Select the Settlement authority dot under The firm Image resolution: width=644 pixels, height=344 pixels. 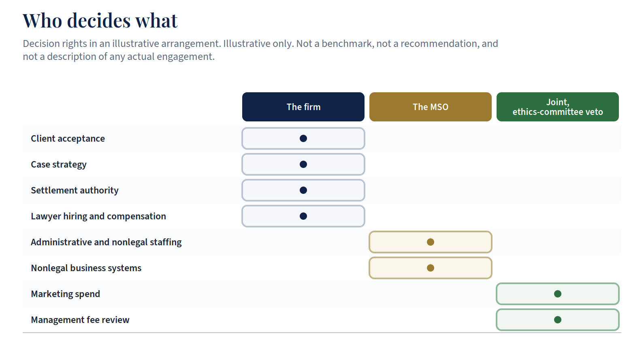pos(303,190)
